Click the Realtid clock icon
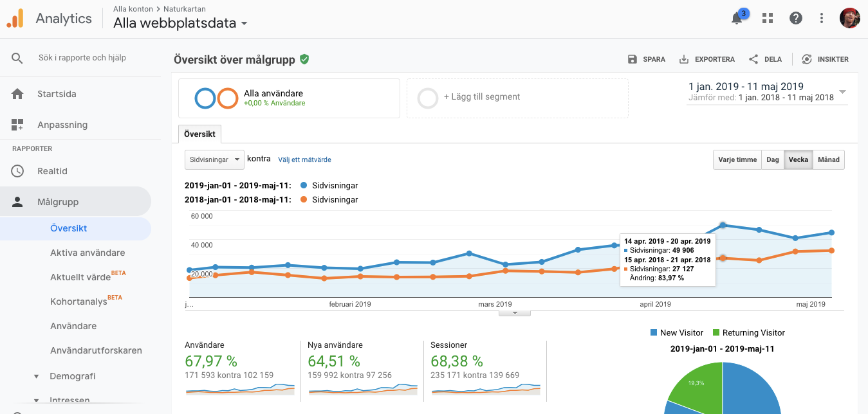 coord(17,171)
